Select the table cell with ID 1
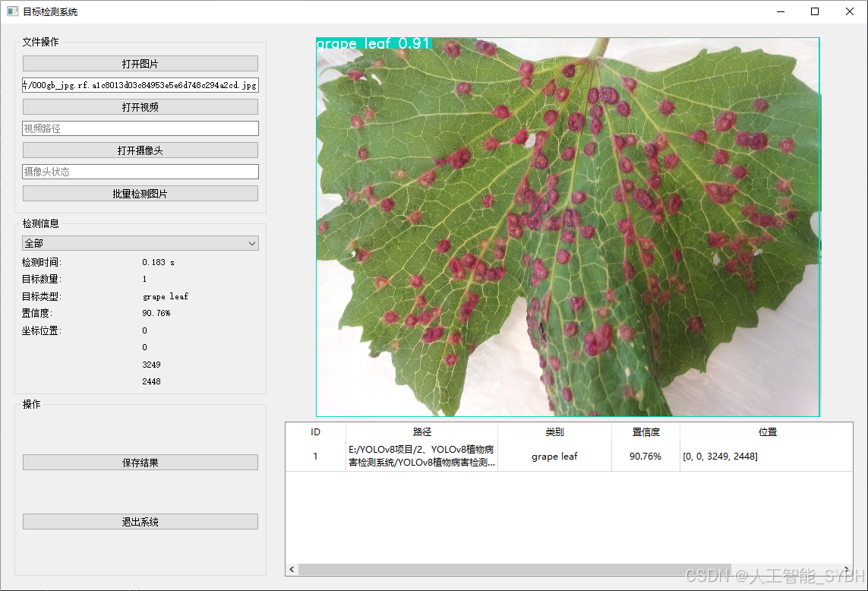Image resolution: width=868 pixels, height=591 pixels. [316, 457]
